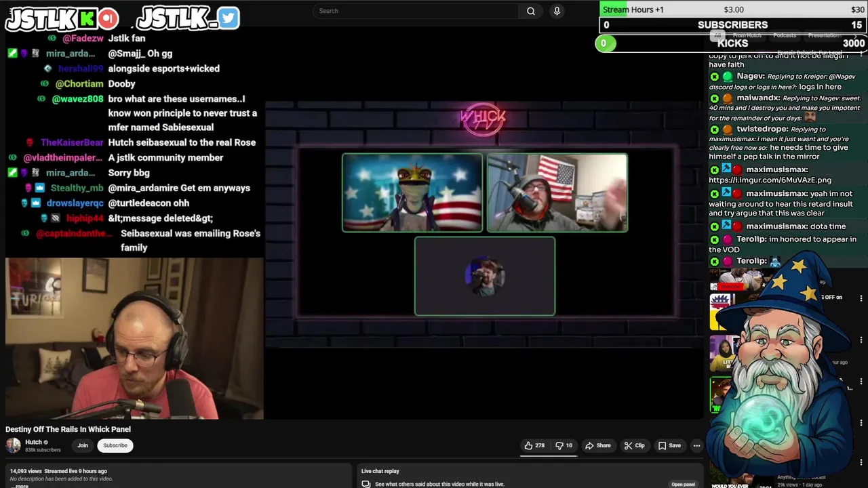Click 'Stream Hours +1' goal label
This screenshot has height=488, width=868.
(x=633, y=9)
